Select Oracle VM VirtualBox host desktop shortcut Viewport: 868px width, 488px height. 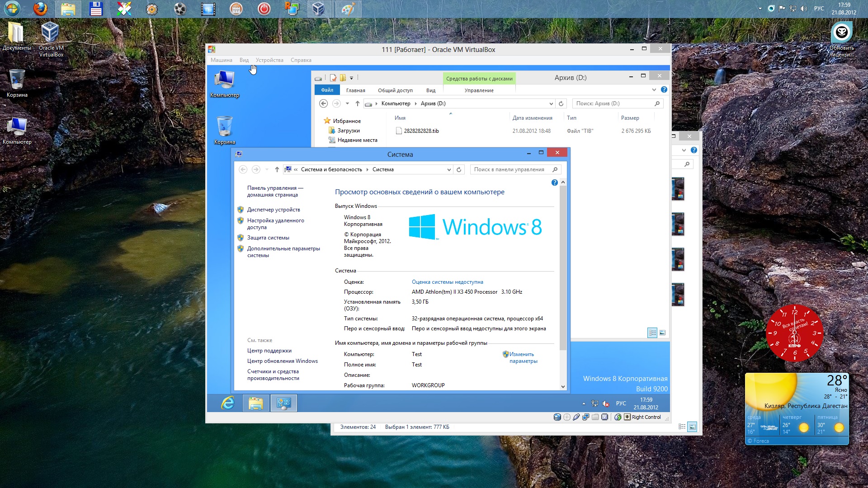pos(51,40)
